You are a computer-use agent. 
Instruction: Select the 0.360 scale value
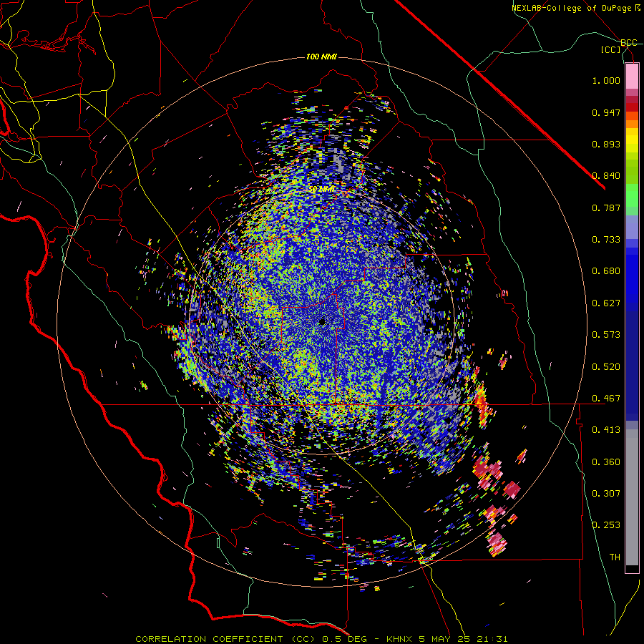click(606, 462)
